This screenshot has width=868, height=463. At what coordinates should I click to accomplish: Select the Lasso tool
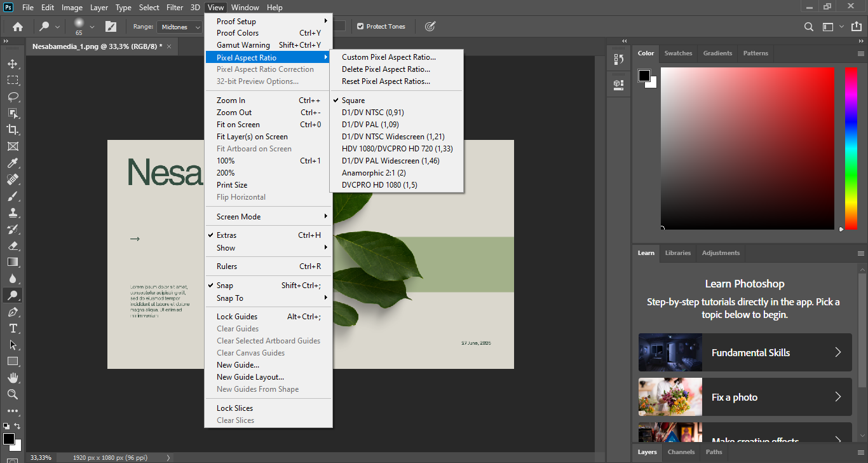click(12, 97)
